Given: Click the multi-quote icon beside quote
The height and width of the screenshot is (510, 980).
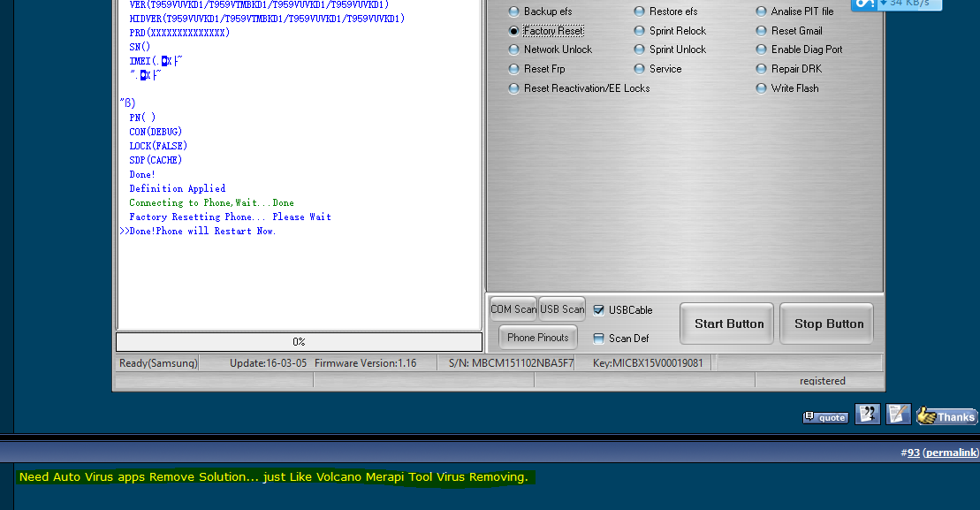Looking at the screenshot, I should (x=868, y=415).
